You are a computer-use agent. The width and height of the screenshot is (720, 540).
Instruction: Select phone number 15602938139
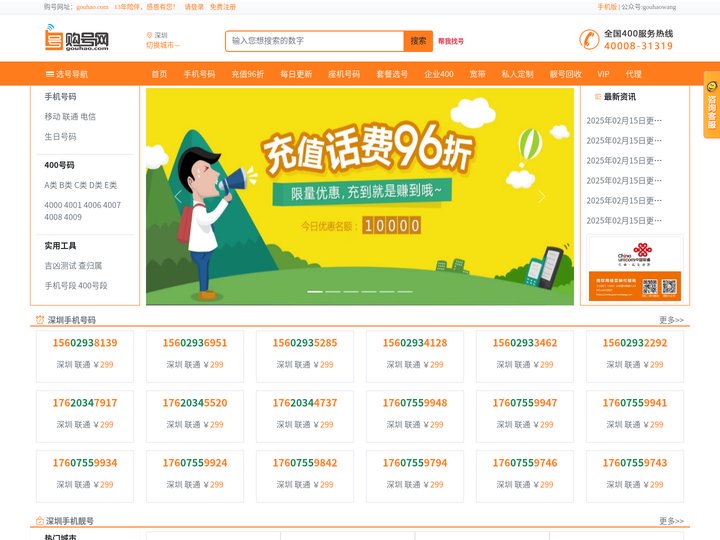click(x=85, y=343)
